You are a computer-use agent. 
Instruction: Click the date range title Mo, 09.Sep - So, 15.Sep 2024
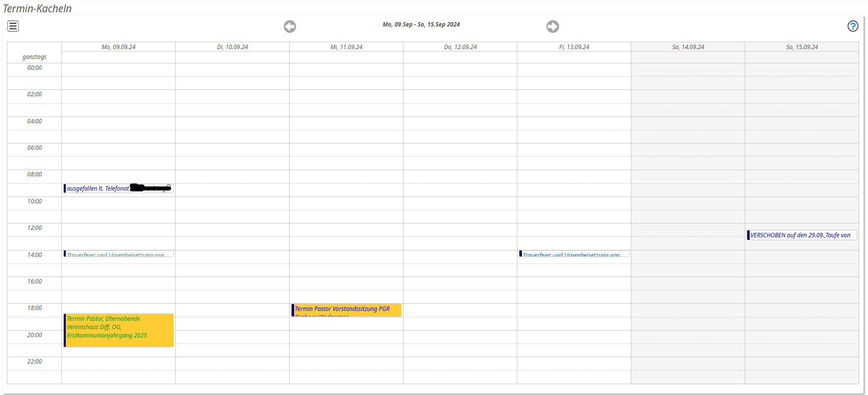(421, 25)
